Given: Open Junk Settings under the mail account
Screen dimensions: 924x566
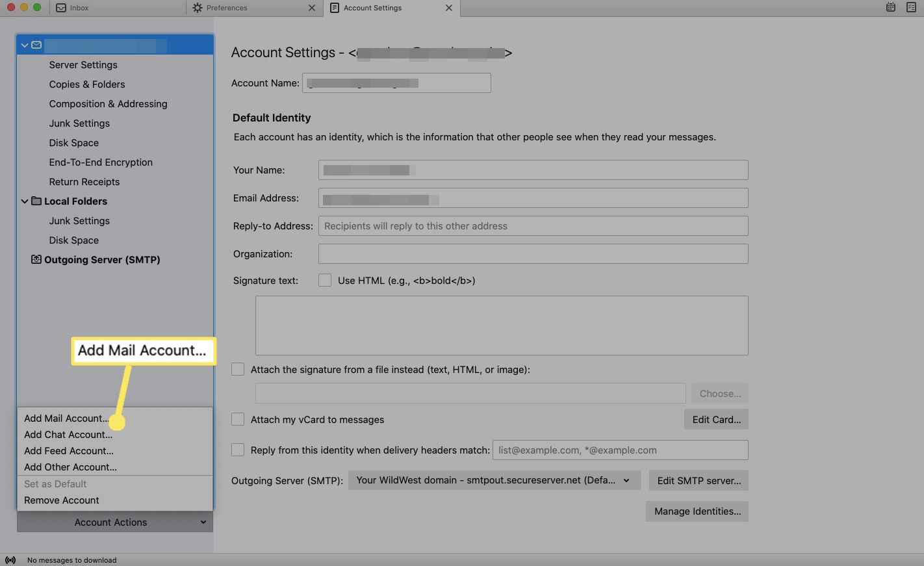Looking at the screenshot, I should [79, 123].
